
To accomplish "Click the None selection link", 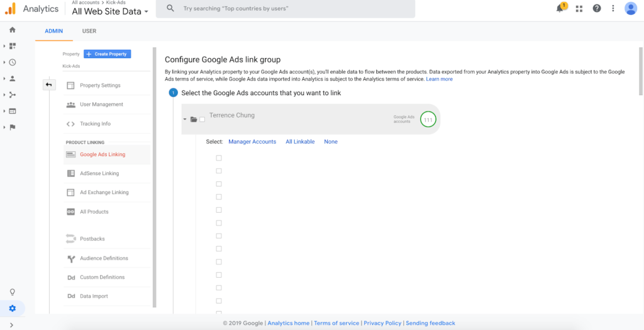I will point(331,142).
